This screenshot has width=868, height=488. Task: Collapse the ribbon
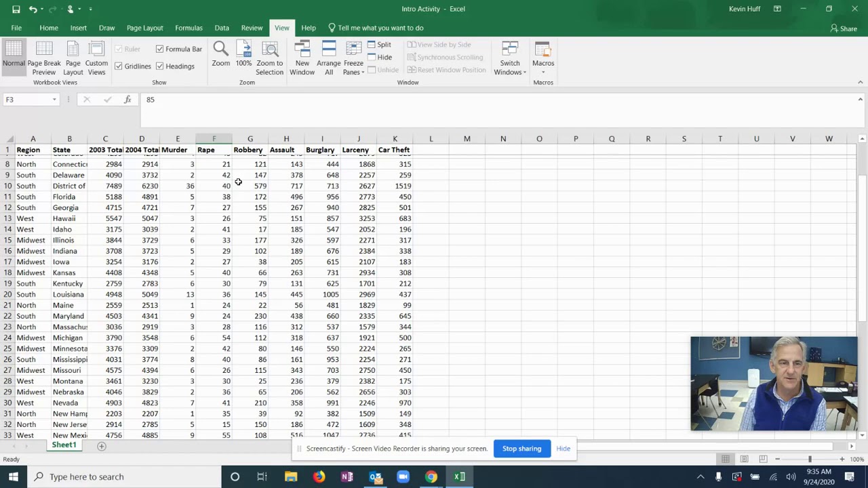tap(860, 83)
